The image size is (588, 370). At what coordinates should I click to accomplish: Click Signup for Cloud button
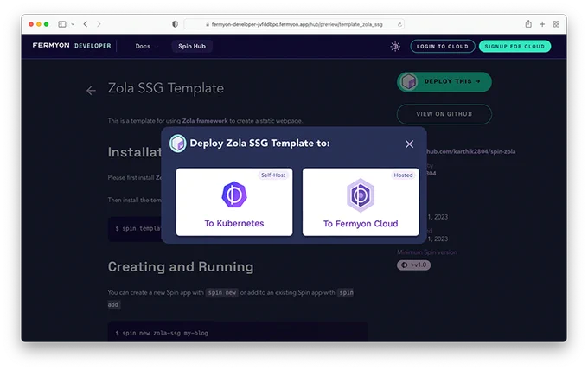point(514,47)
